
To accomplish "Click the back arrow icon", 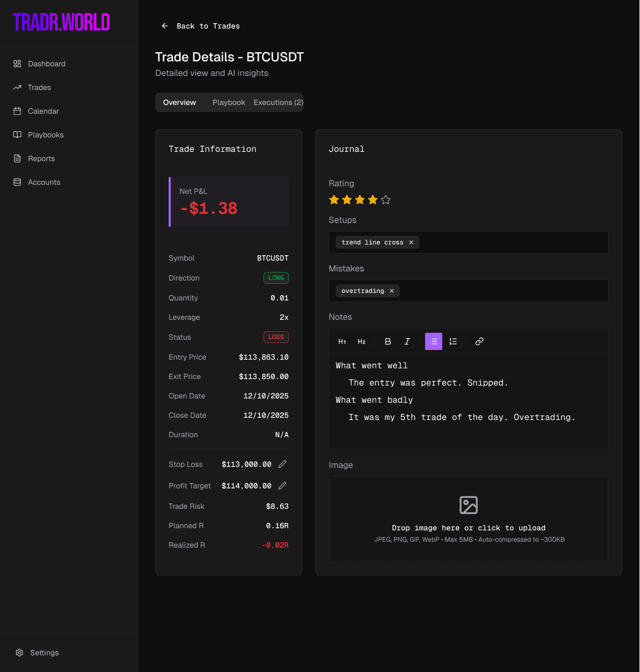I will click(165, 26).
